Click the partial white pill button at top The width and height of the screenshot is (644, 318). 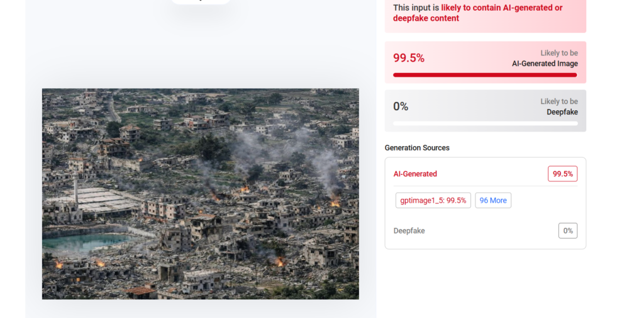(201, 1)
